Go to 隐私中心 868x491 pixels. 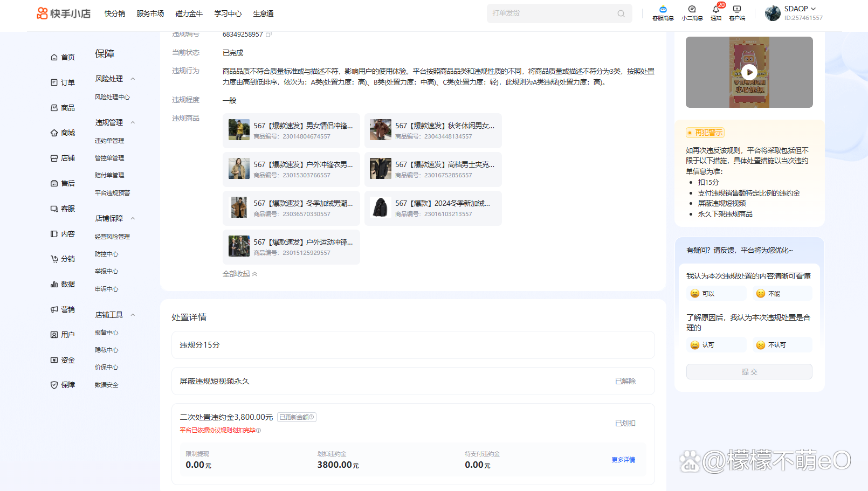[x=106, y=350]
